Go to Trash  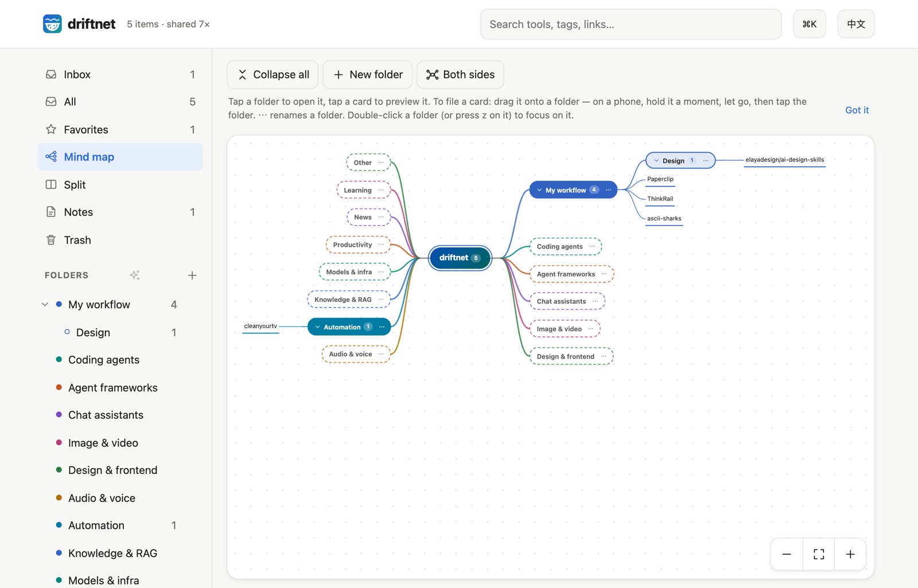click(x=120, y=240)
